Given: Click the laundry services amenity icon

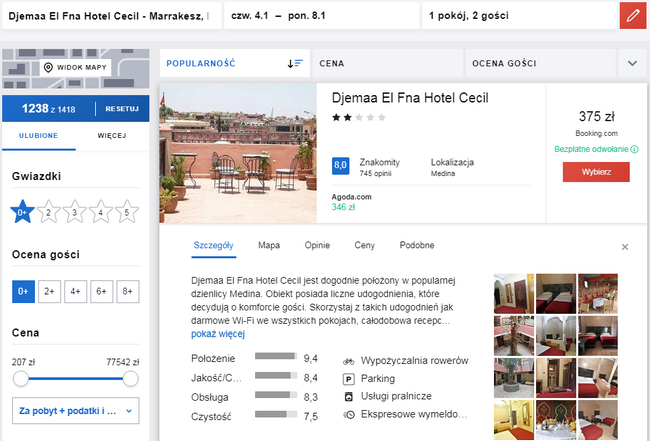Looking at the screenshot, I should point(348,396).
